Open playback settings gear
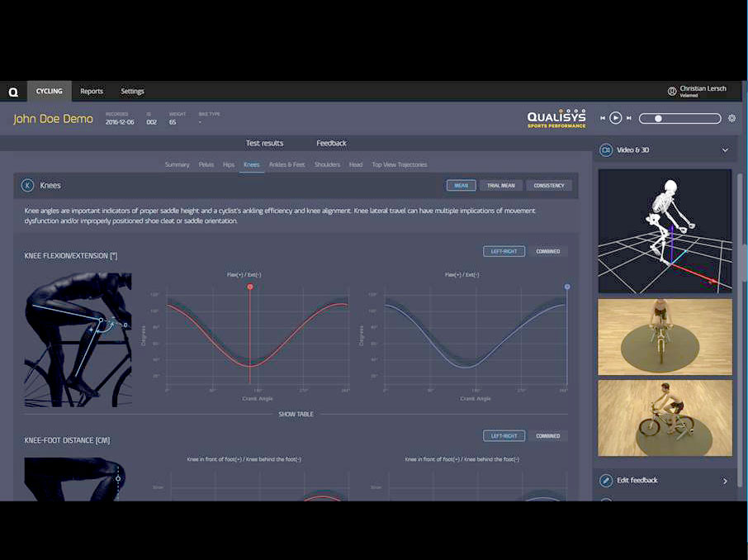Viewport: 748px width, 560px height. pos(731,118)
